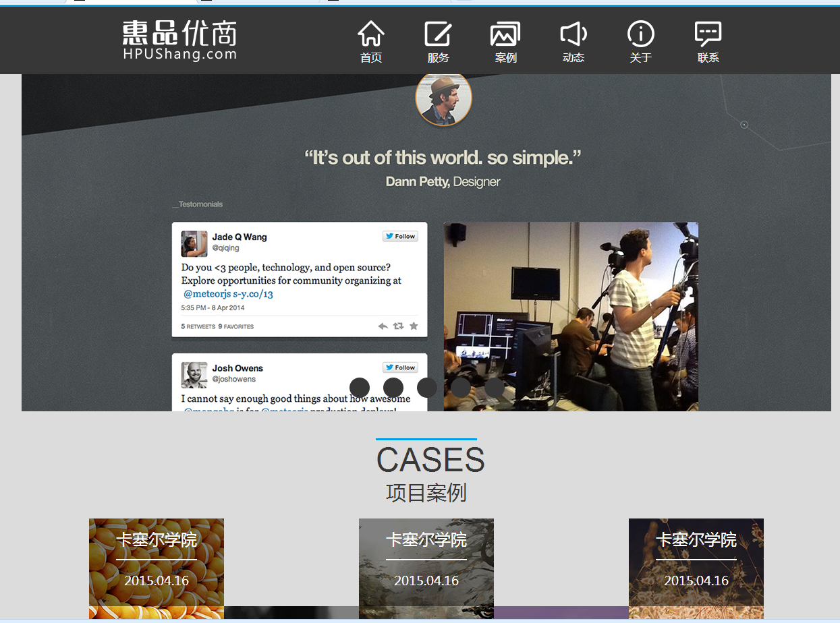Open the 卡塞尔学院 case with misty forest image
The height and width of the screenshot is (623, 840).
[426, 568]
